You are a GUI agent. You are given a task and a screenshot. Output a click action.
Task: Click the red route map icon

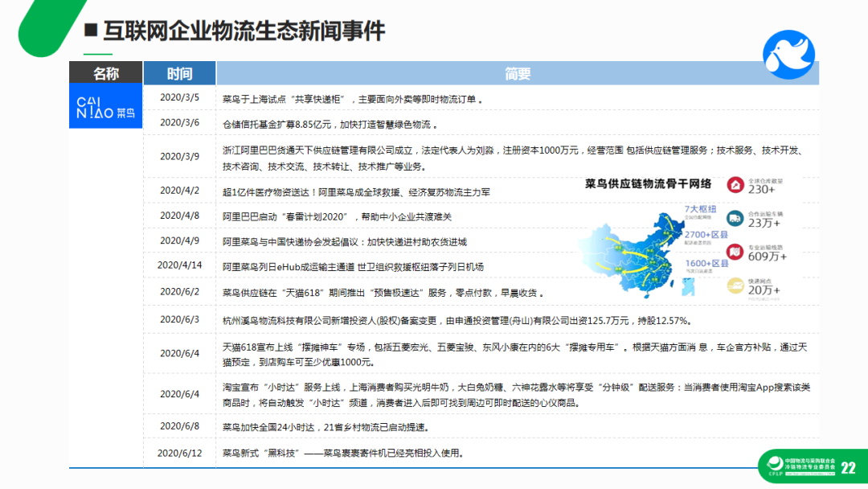[735, 251]
